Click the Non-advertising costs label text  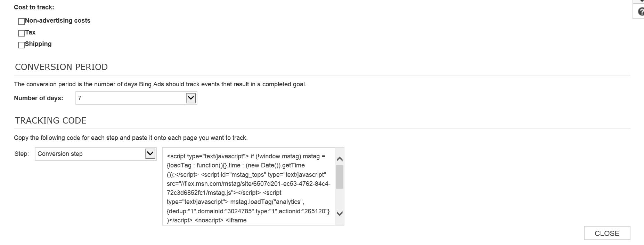[58, 21]
